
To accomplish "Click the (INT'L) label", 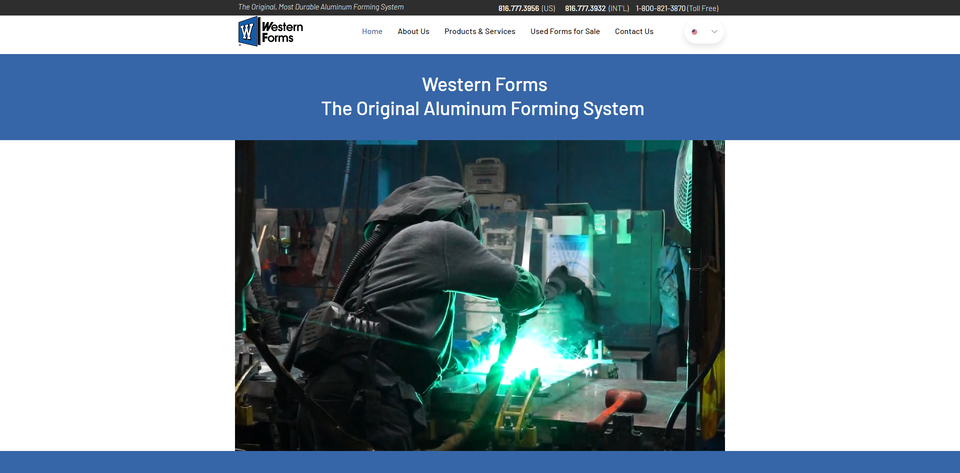I will click(619, 8).
